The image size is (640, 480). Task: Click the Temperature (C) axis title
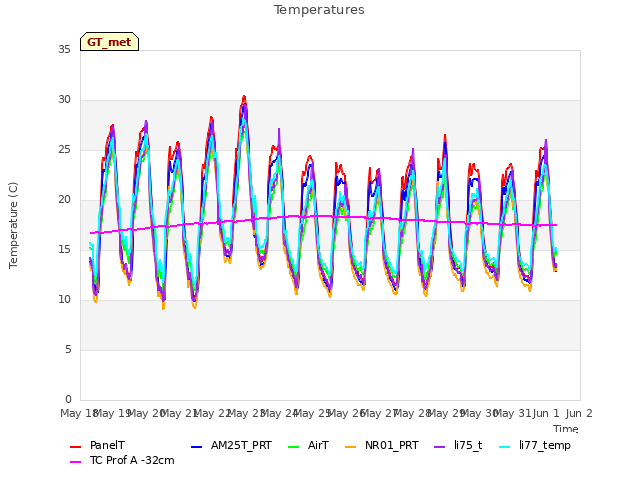click(13, 225)
